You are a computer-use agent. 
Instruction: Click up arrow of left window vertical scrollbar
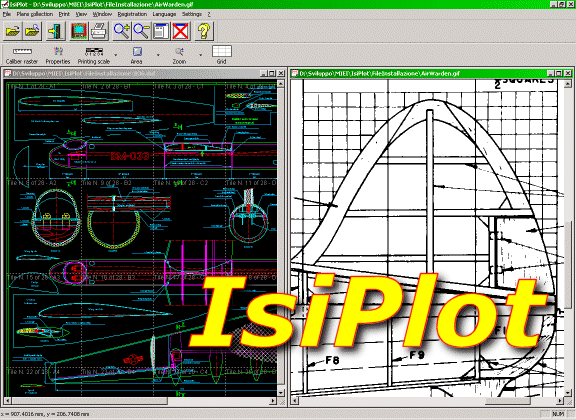[x=281, y=84]
